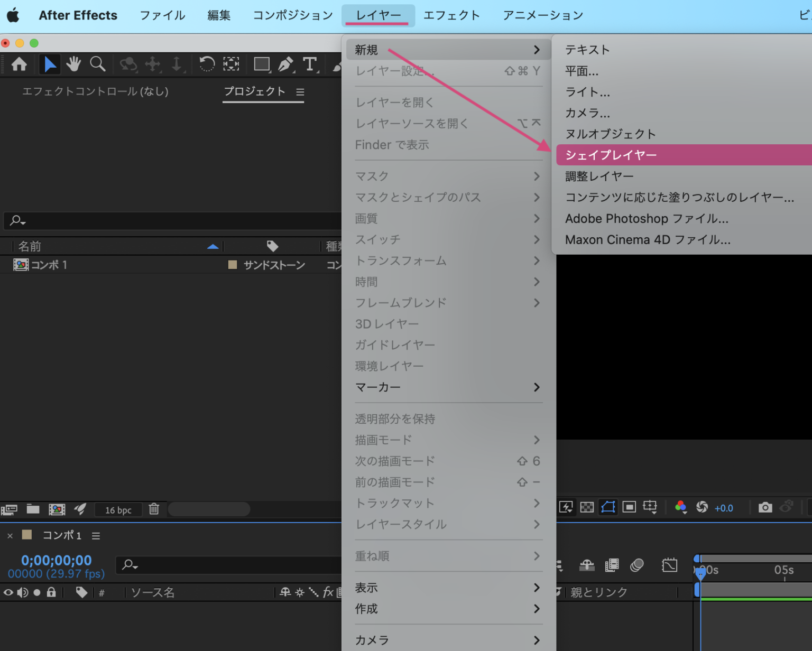Take a snapshot with the camera icon
This screenshot has height=651, width=812.
765,508
